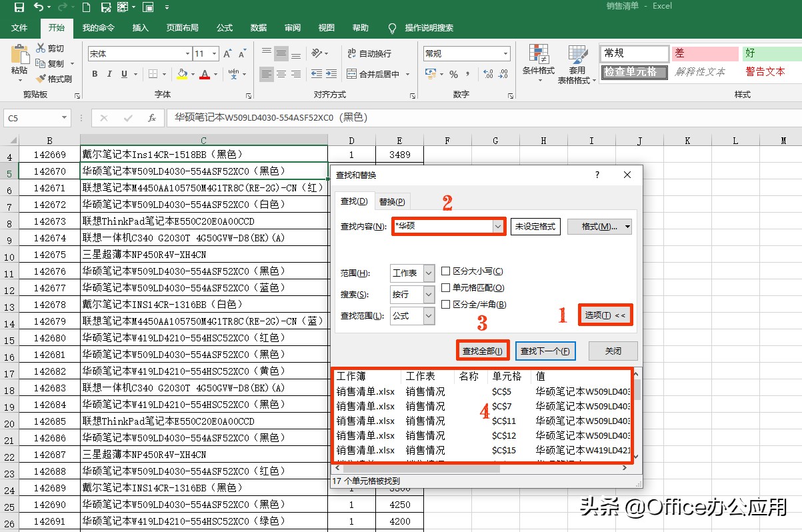Click Decrease indent icon
This screenshot has height=532, width=802.
click(317, 74)
